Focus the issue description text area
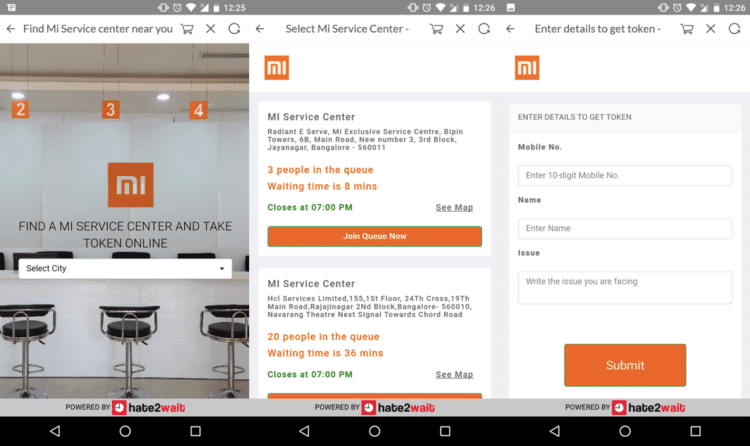Screen dimensions: 750x446 625,288
